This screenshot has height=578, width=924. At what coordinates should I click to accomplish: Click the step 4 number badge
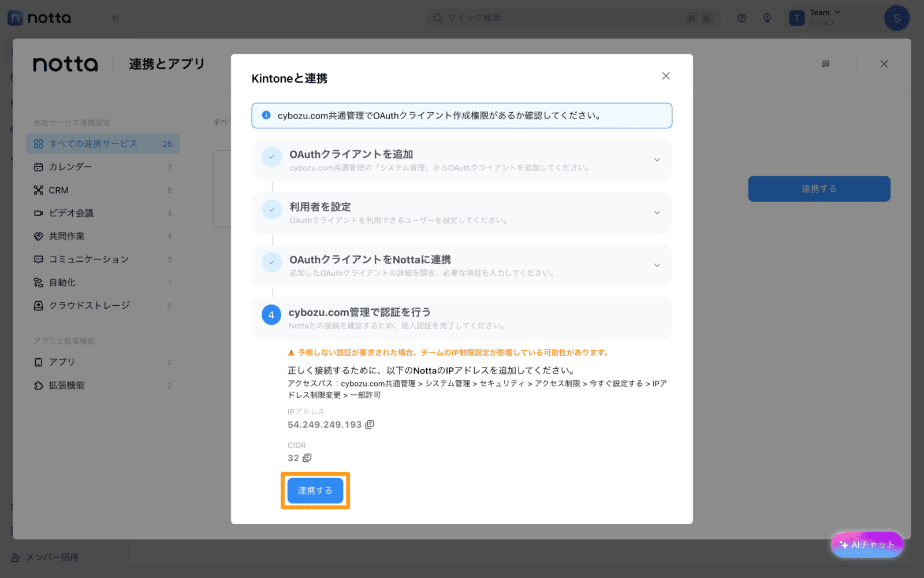271,315
